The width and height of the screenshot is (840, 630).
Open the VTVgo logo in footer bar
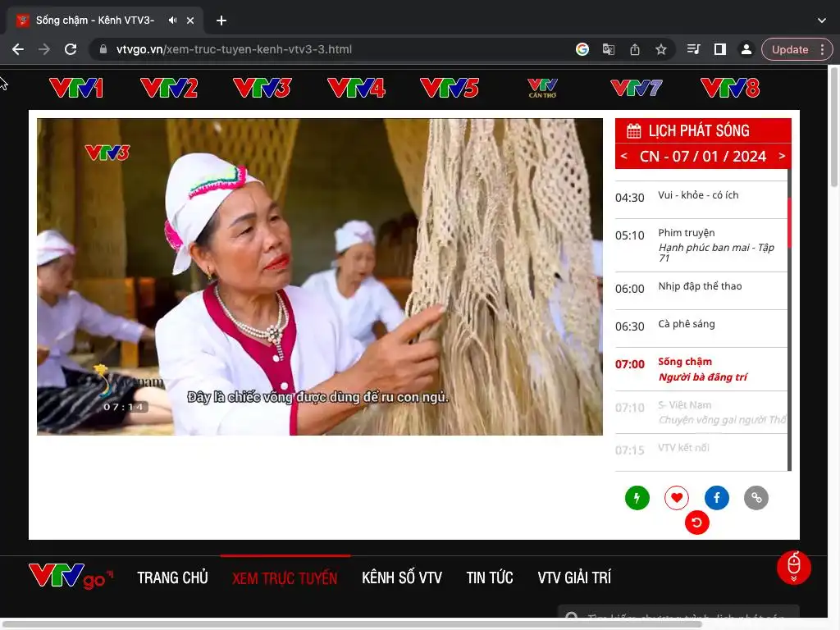[71, 576]
